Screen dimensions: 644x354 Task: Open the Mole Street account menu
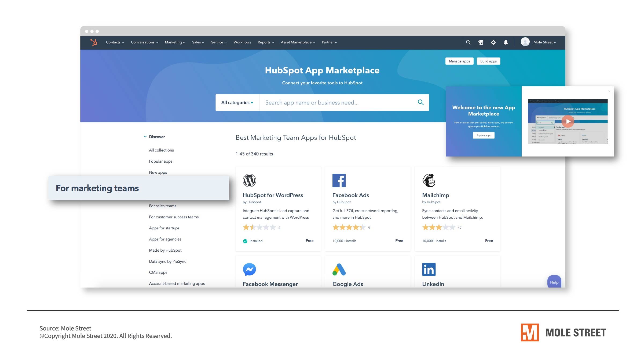[545, 42]
